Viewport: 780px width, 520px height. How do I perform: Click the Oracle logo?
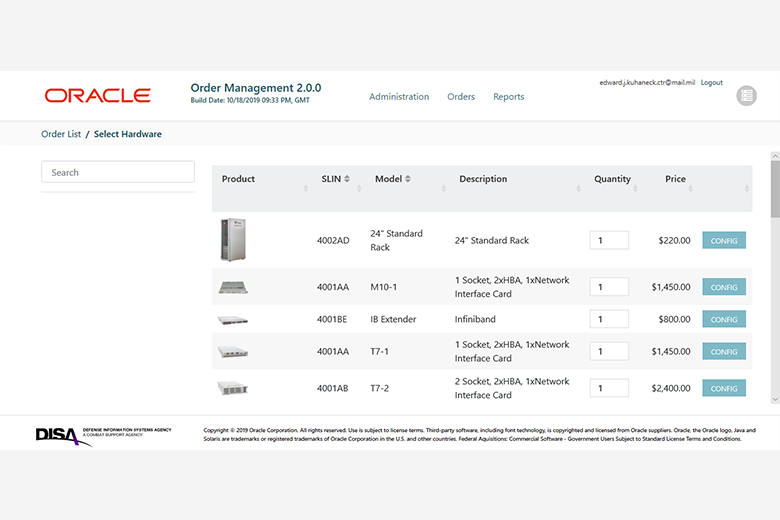point(98,96)
